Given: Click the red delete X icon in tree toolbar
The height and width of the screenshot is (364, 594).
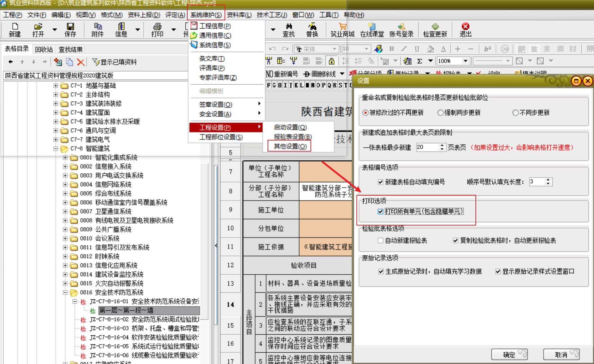Looking at the screenshot, I should [80, 62].
